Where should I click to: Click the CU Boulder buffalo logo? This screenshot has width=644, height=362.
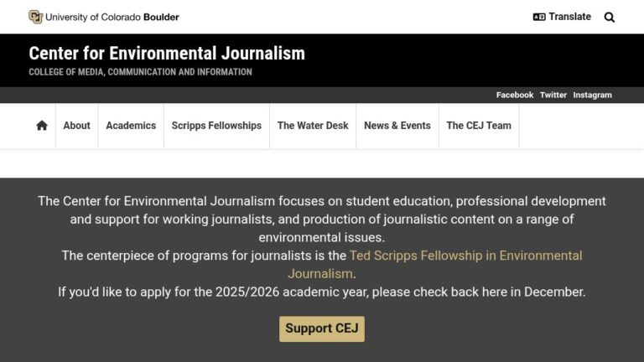36,17
